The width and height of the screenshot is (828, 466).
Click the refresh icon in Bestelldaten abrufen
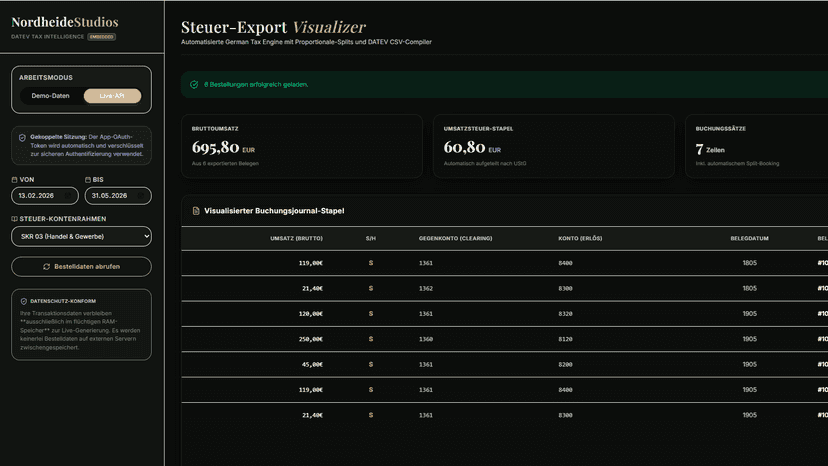coord(46,267)
